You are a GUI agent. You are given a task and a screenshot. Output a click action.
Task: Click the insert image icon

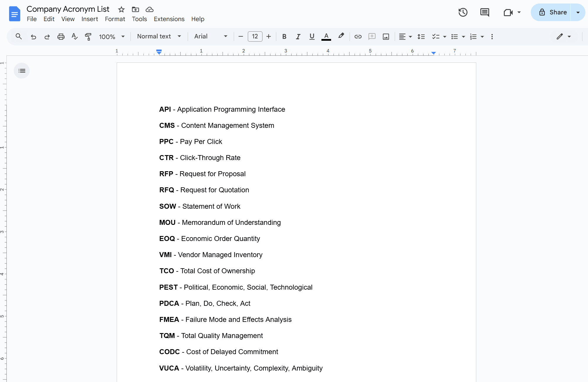pyautogui.click(x=386, y=37)
